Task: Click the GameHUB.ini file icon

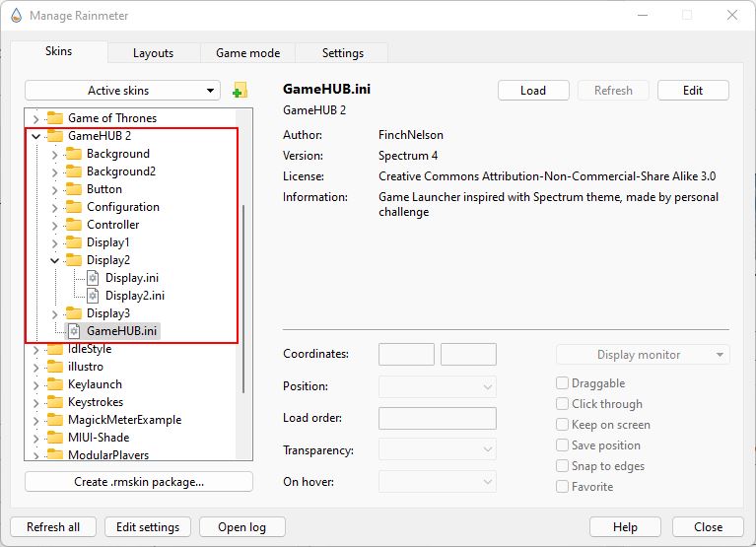Action: pyautogui.click(x=74, y=331)
